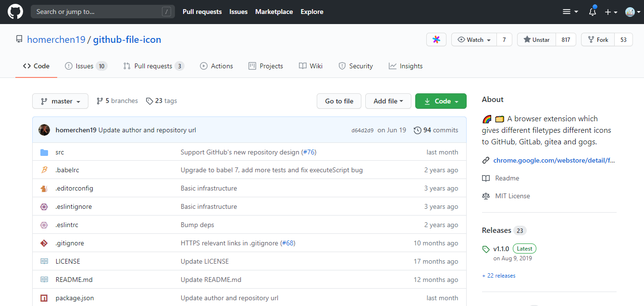The image size is (644, 306).
Task: Open the v1.1.0 latest release
Action: point(501,249)
